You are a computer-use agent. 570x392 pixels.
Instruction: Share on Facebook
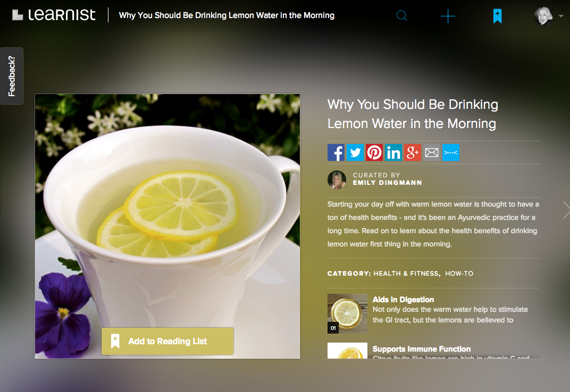[x=336, y=153]
